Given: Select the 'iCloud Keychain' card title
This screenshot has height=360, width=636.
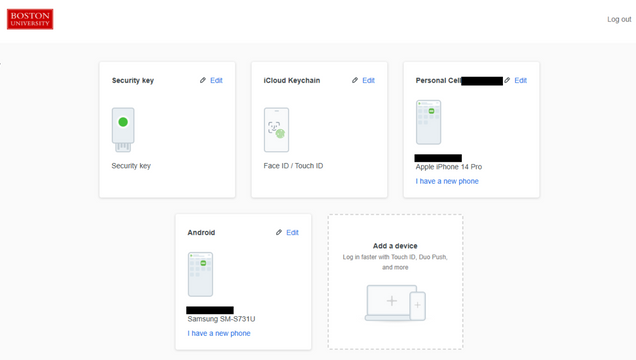Looking at the screenshot, I should pos(292,80).
